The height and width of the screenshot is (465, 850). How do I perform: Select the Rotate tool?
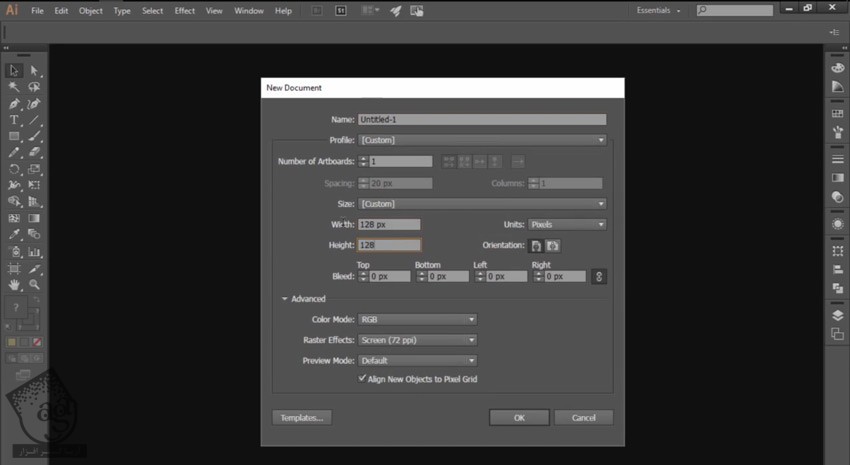(x=14, y=169)
